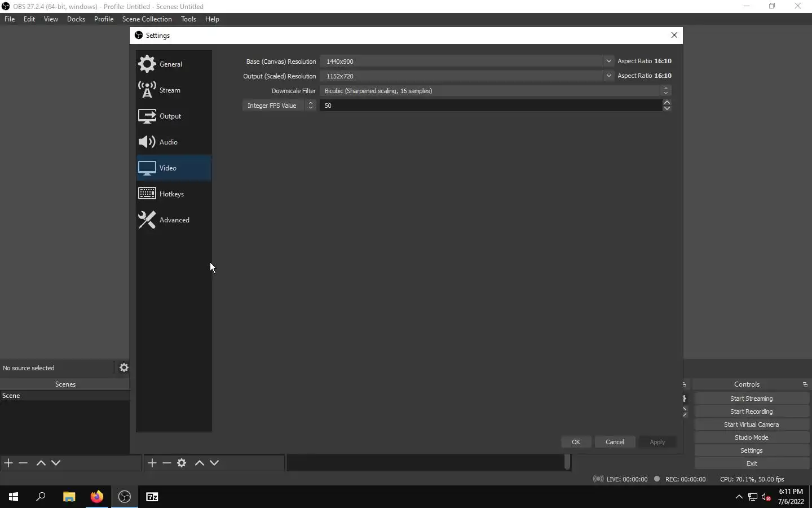Click the clock and date in taskbar
The width and height of the screenshot is (812, 508).
coord(791,497)
